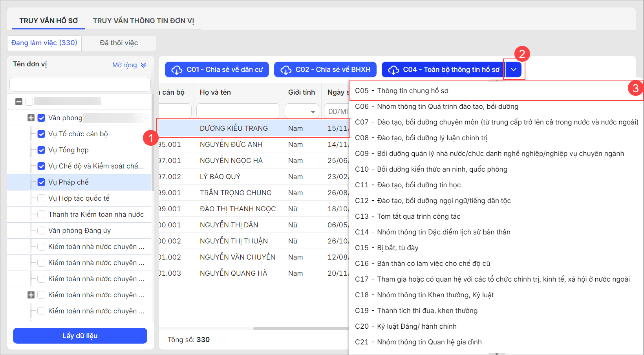Uncheck the Vụ Tổ chức cán bộ checkbox

41,134
